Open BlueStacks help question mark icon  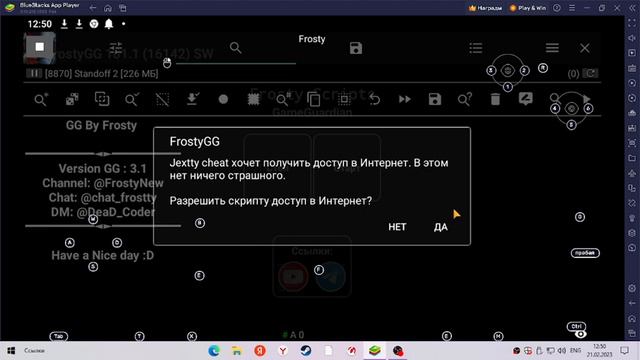(x=556, y=8)
